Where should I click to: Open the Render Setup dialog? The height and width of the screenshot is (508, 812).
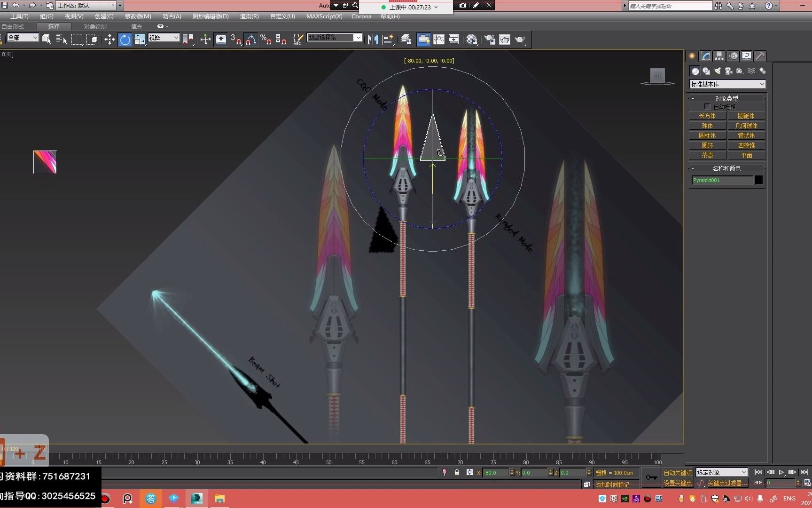[x=490, y=39]
